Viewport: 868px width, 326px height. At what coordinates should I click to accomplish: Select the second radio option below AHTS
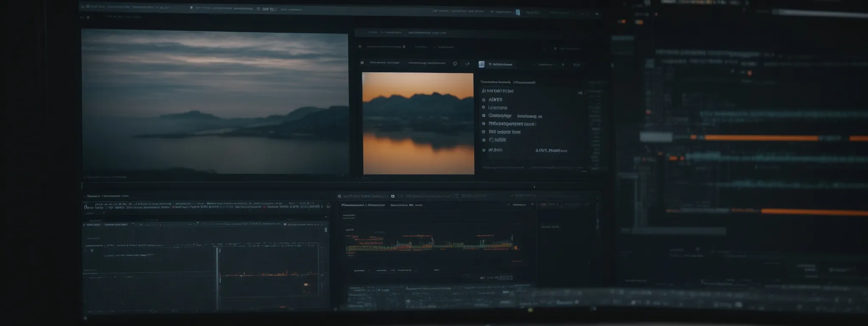(x=484, y=115)
